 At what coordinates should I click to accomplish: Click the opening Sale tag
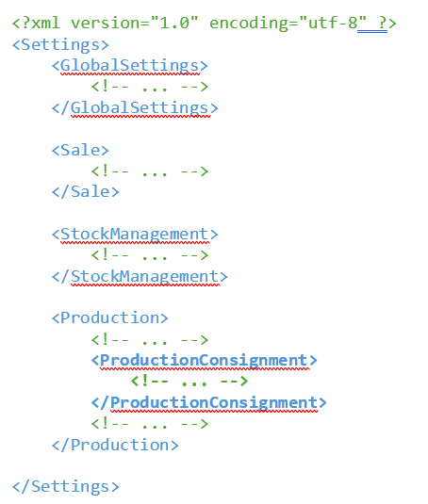80,150
